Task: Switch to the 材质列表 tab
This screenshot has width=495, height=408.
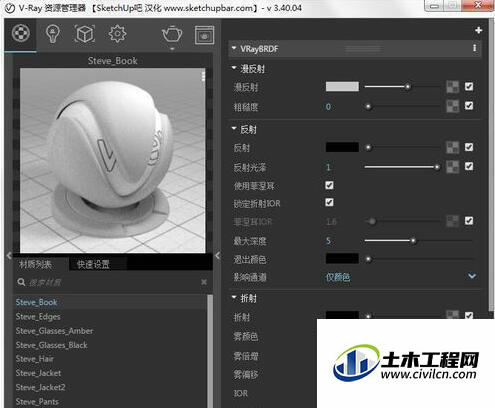Action: pyautogui.click(x=35, y=265)
